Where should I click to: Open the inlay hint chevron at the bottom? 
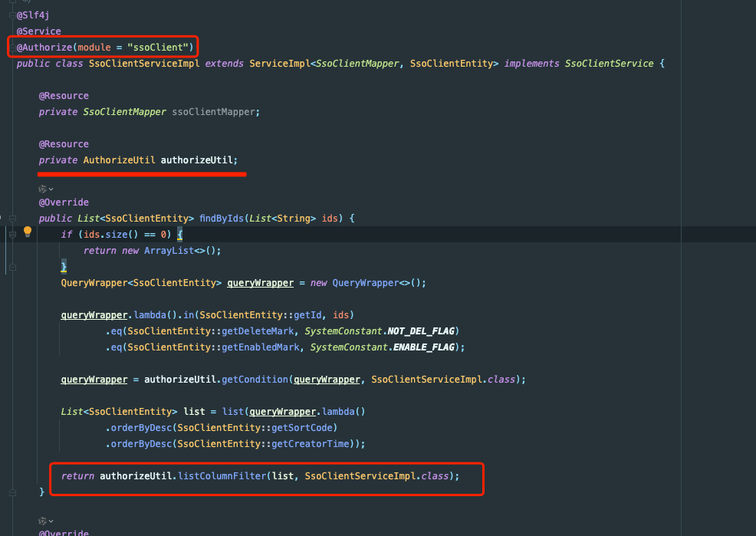click(51, 521)
